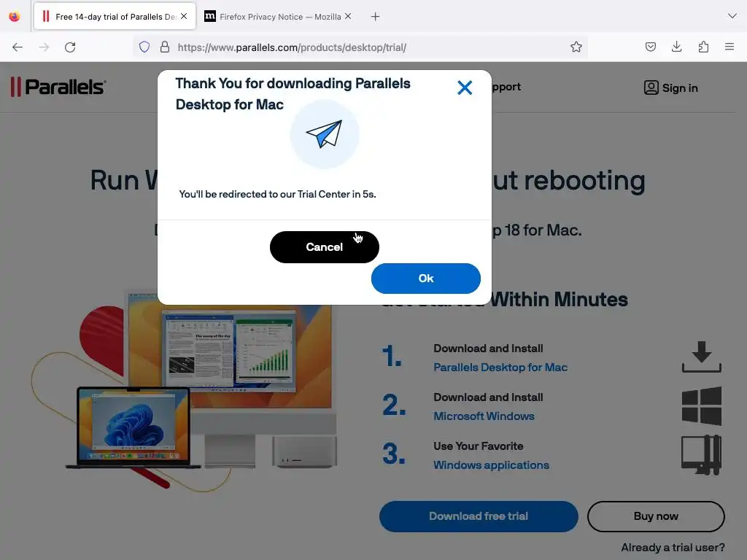Open a new tab with plus
The height and width of the screenshot is (560, 747).
click(x=376, y=17)
